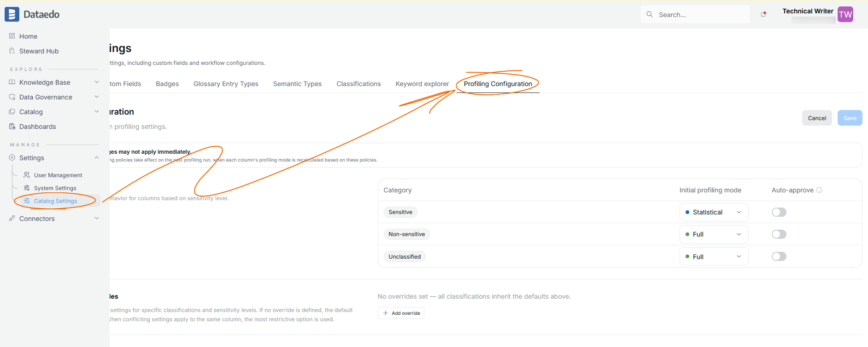Enable auto-approve for Sensitive
The width and height of the screenshot is (868, 347).
[x=779, y=212]
